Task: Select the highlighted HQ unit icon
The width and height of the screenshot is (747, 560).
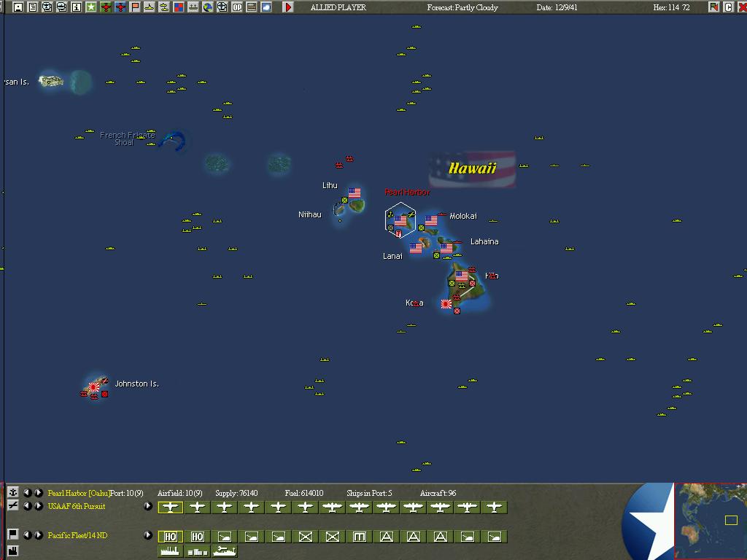Action: point(171,537)
